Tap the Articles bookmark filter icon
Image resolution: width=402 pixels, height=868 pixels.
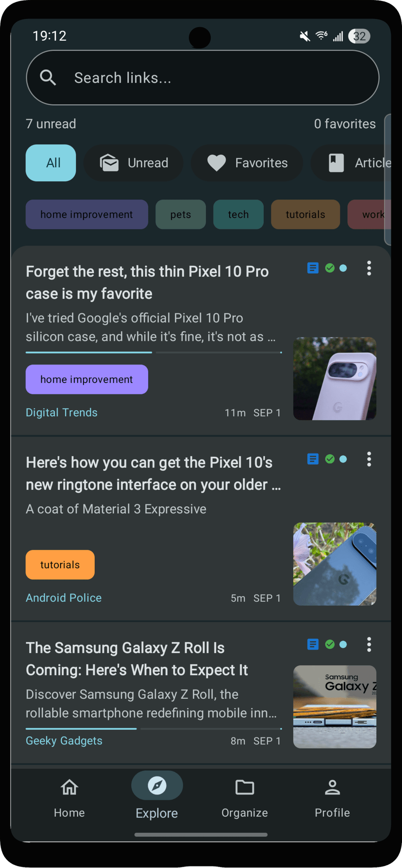coord(336,163)
